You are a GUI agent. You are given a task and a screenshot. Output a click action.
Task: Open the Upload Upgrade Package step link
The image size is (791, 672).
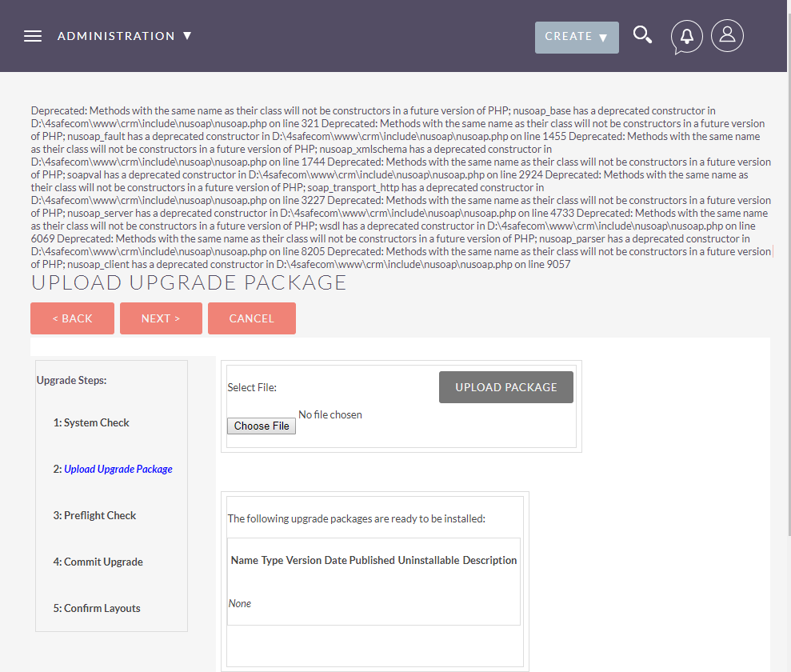[118, 469]
